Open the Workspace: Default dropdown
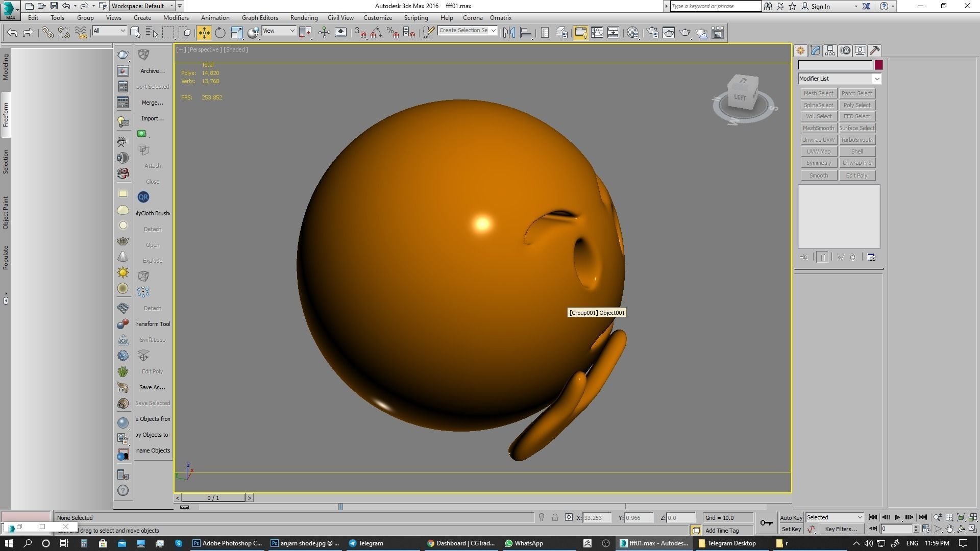The height and width of the screenshot is (551, 980). [142, 6]
